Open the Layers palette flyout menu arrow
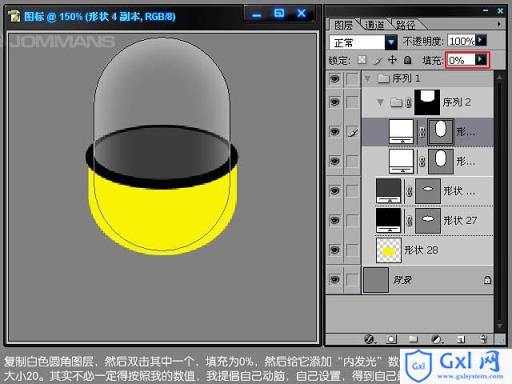This screenshot has width=512, height=384. [499, 24]
